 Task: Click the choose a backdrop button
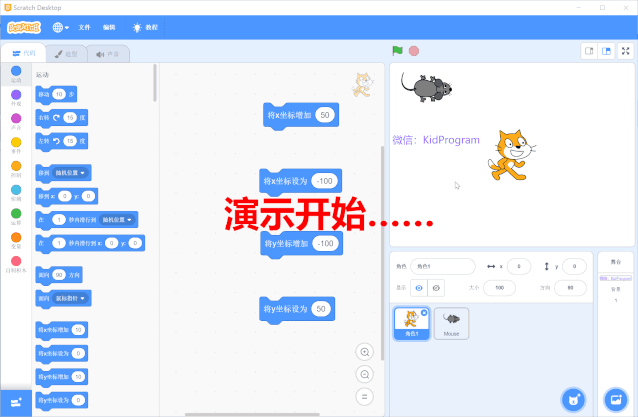coord(616,399)
